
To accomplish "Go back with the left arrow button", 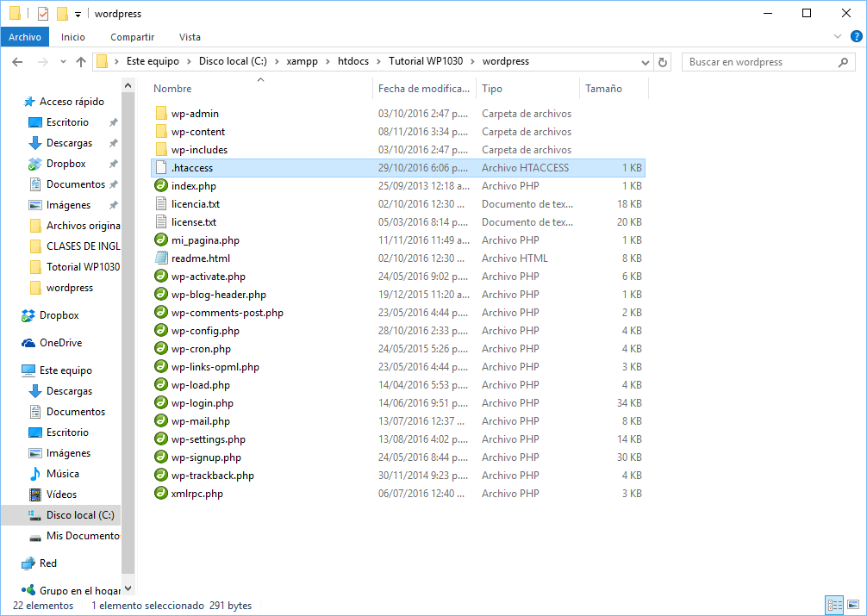I will 18,62.
